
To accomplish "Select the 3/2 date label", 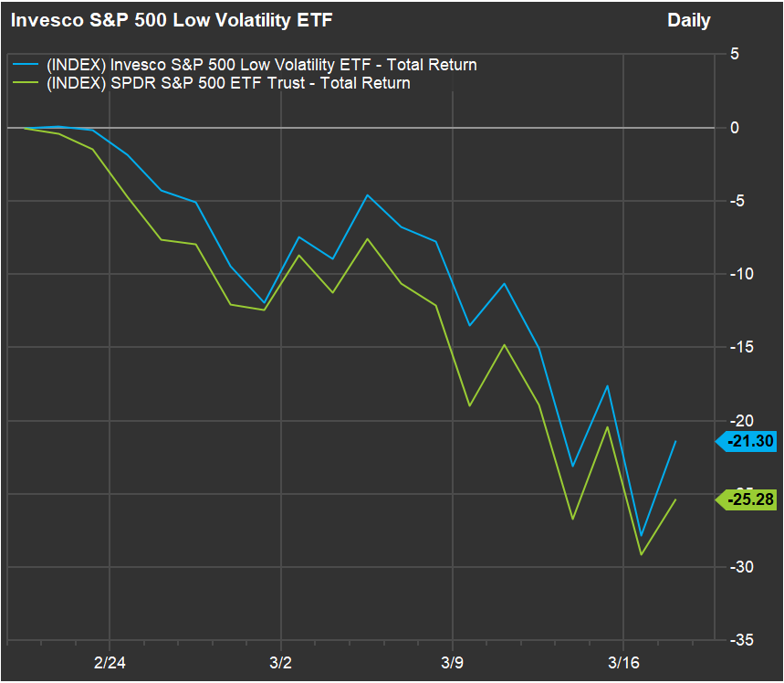I will click(x=280, y=660).
